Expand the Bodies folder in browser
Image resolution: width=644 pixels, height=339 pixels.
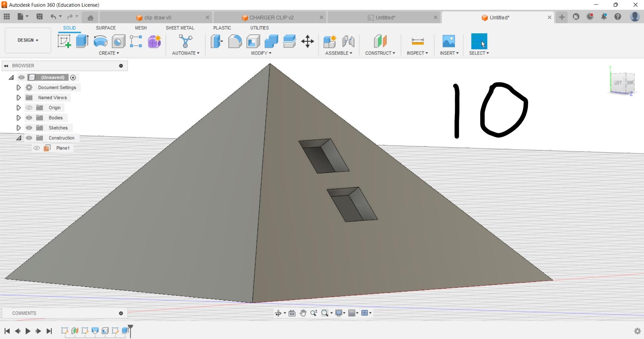tap(19, 118)
